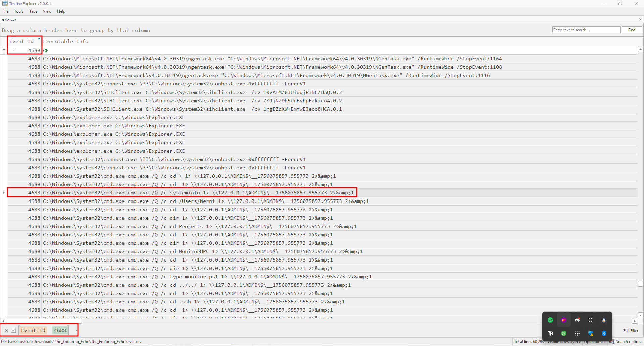Screen dimensions: 644x346
Task: Open Search options in status bar
Action: tap(626, 342)
